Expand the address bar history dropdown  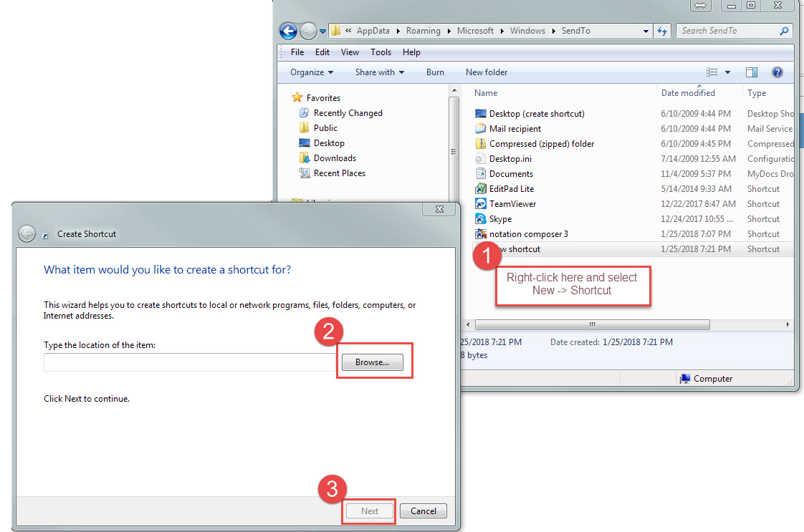(x=646, y=31)
